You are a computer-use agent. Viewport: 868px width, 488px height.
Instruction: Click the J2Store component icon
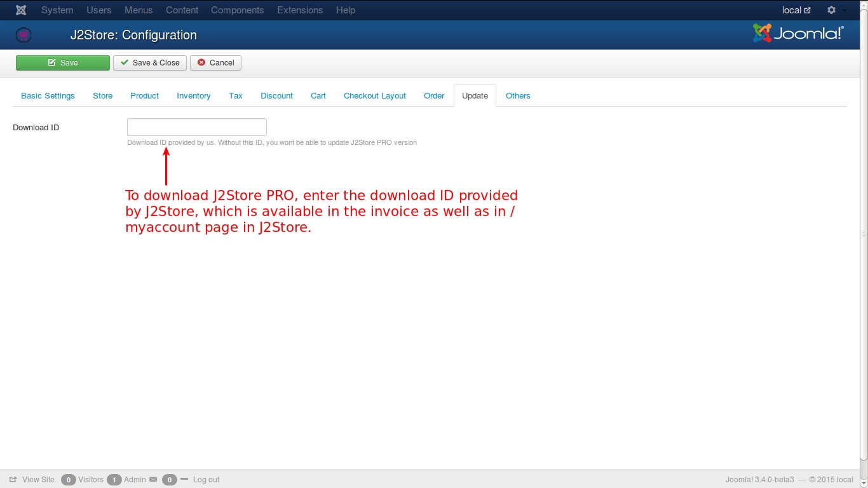pos(24,35)
